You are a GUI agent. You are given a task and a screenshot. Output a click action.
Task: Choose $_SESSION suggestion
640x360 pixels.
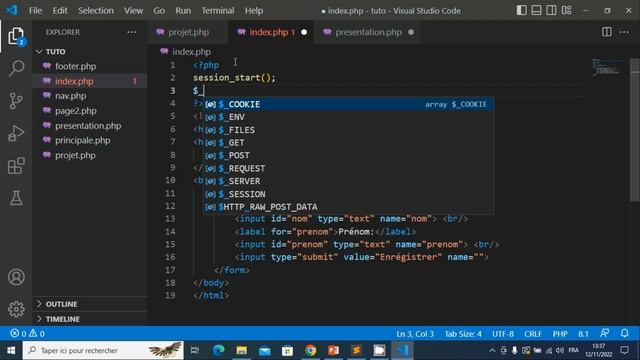[x=349, y=194]
